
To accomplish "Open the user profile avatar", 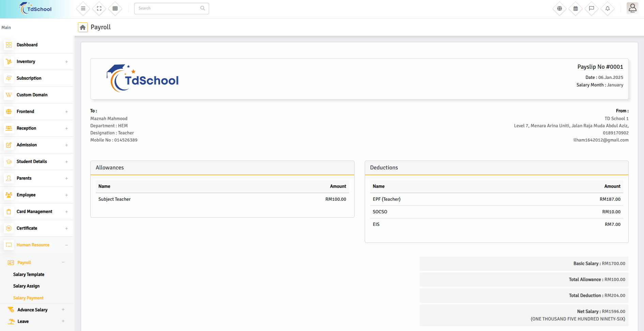I will click(x=632, y=8).
